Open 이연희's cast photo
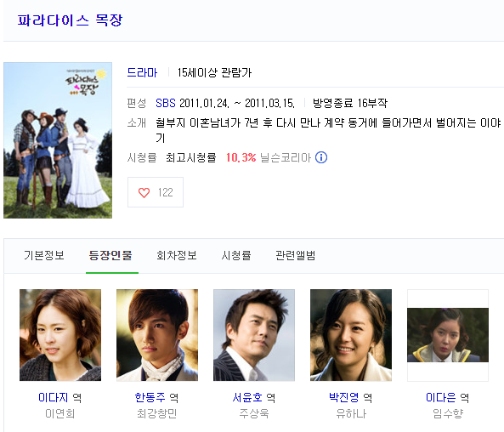This screenshot has width=504, height=432. [60, 335]
